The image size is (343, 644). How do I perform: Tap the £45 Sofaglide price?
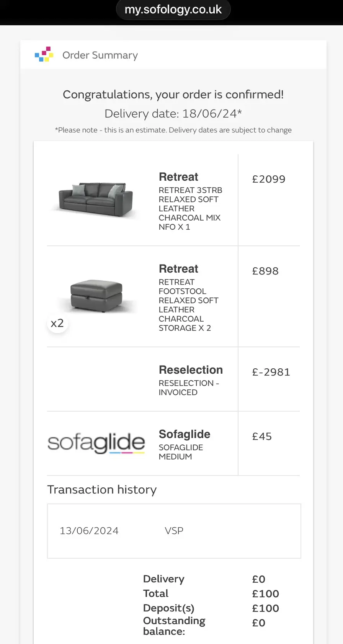pos(262,436)
